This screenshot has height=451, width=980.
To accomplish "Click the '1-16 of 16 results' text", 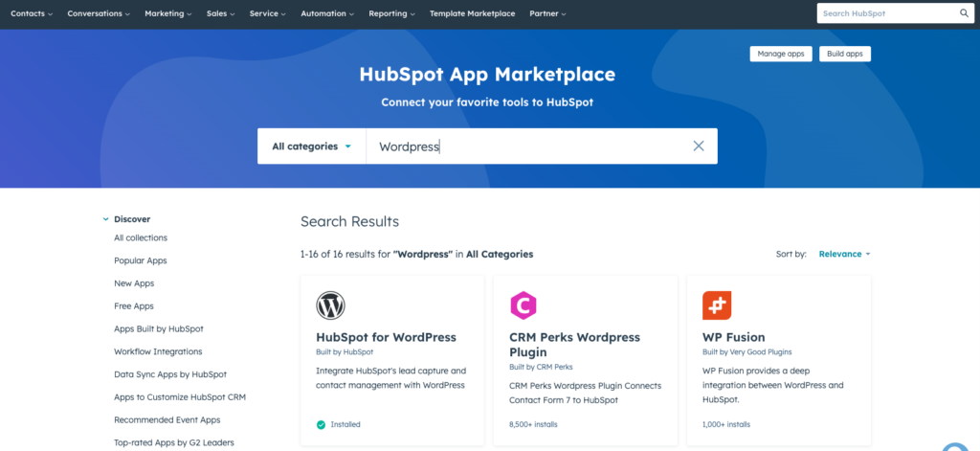I will point(345,254).
